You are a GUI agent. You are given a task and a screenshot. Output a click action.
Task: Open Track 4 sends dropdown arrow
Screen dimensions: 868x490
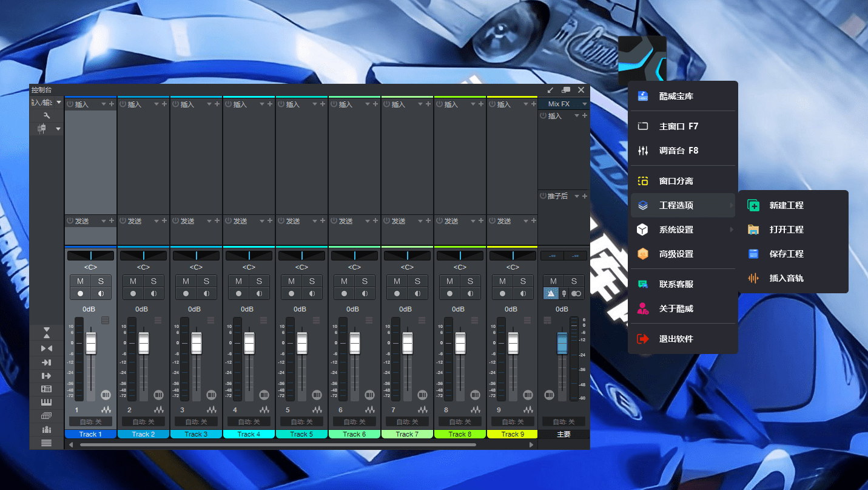pos(261,221)
